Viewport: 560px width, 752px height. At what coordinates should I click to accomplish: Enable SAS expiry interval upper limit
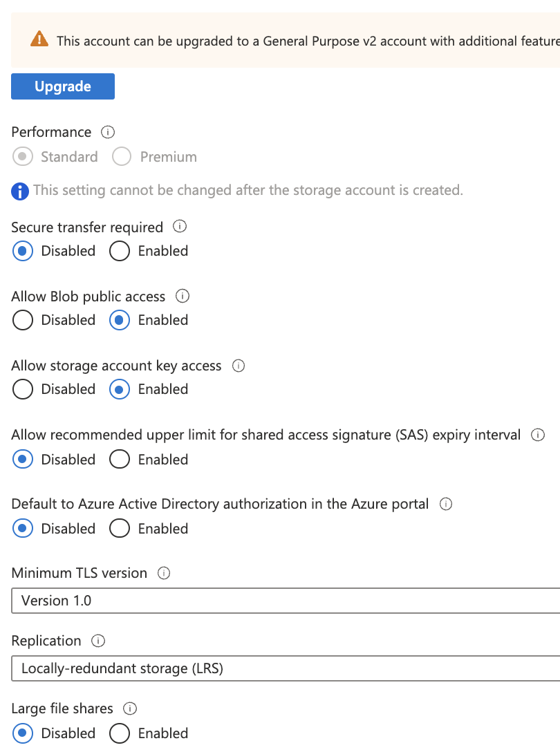click(x=120, y=460)
